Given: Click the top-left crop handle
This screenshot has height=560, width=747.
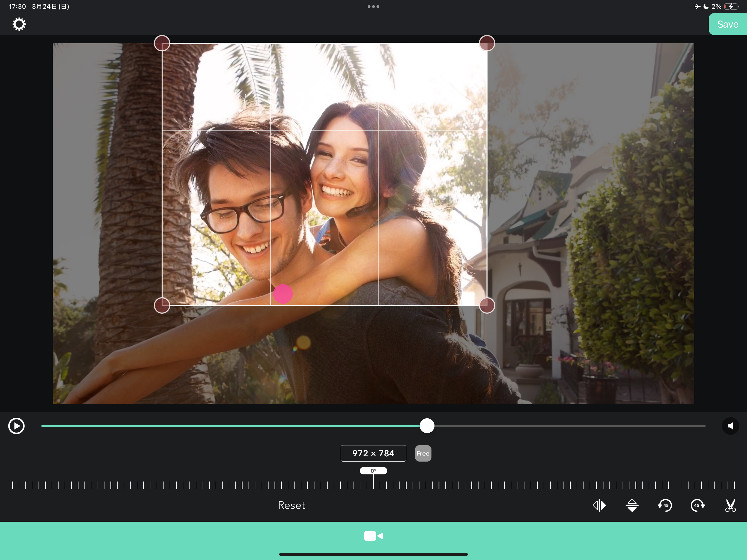Looking at the screenshot, I should point(162,43).
